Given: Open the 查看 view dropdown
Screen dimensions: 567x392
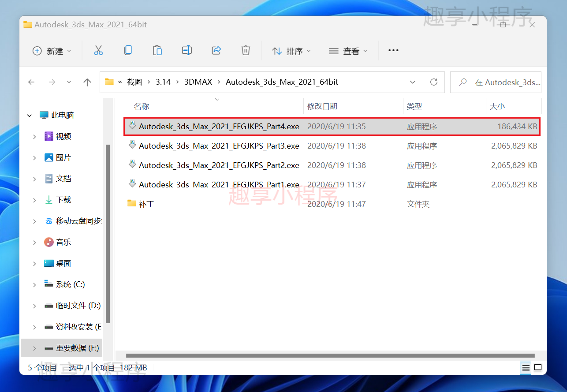Looking at the screenshot, I should click(348, 51).
